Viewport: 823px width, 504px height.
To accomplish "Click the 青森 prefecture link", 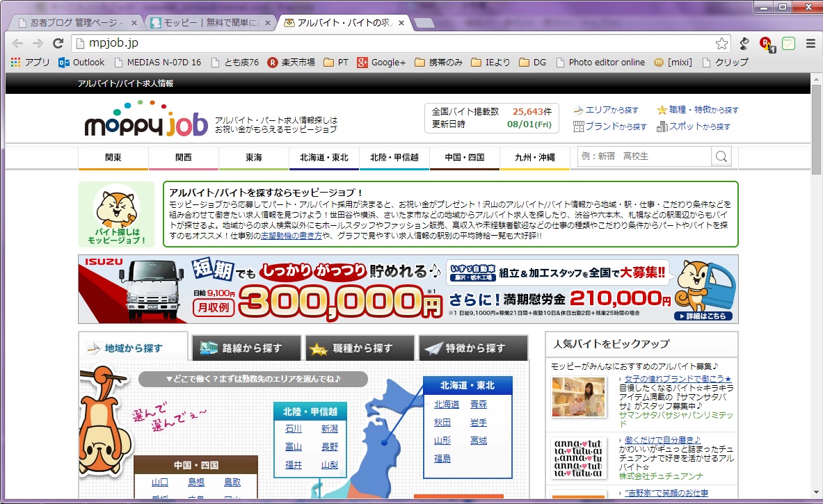I will (x=479, y=405).
